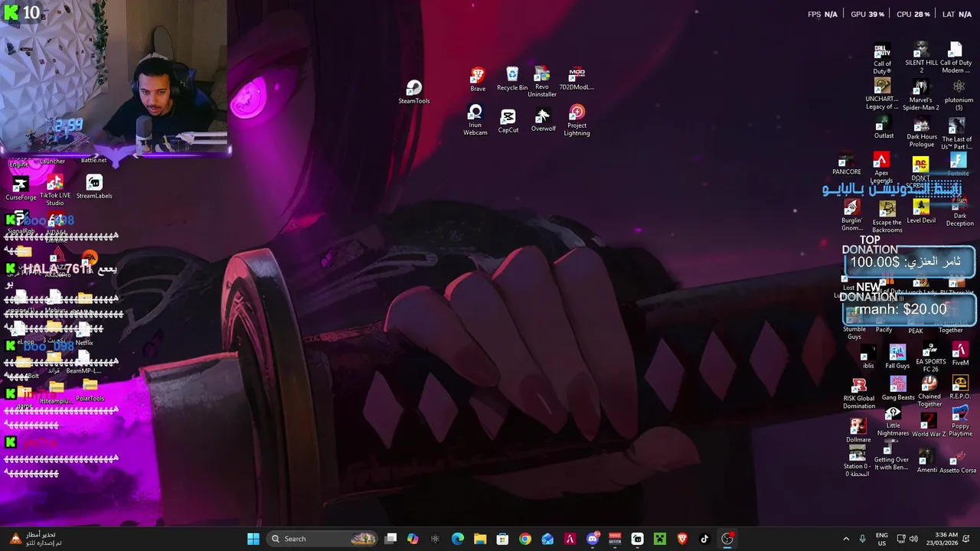Launch Google Chrome from the taskbar
Viewport: 980px width, 551px height.
pos(525,539)
